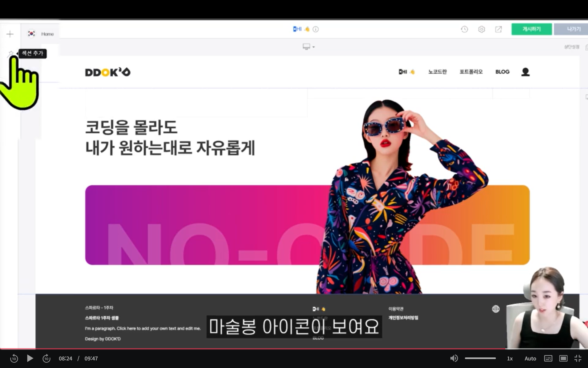
Task: Open the 포트폴리오 menu item
Action: click(471, 72)
